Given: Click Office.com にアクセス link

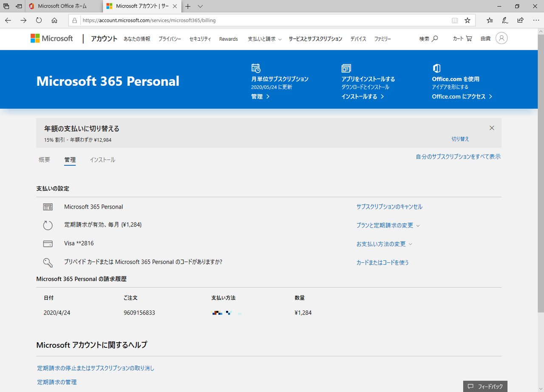Looking at the screenshot, I should coord(462,97).
